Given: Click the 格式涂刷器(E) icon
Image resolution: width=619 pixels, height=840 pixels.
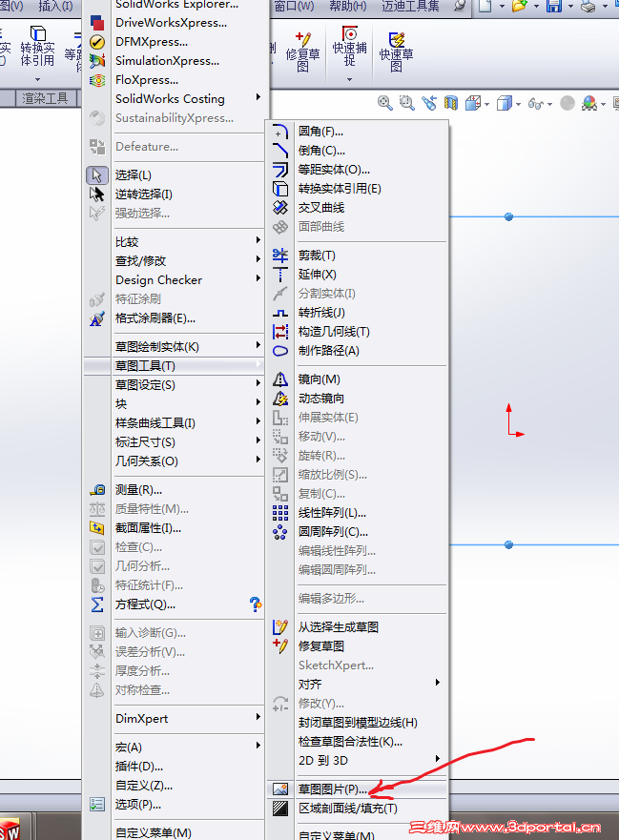Looking at the screenshot, I should [x=97, y=318].
